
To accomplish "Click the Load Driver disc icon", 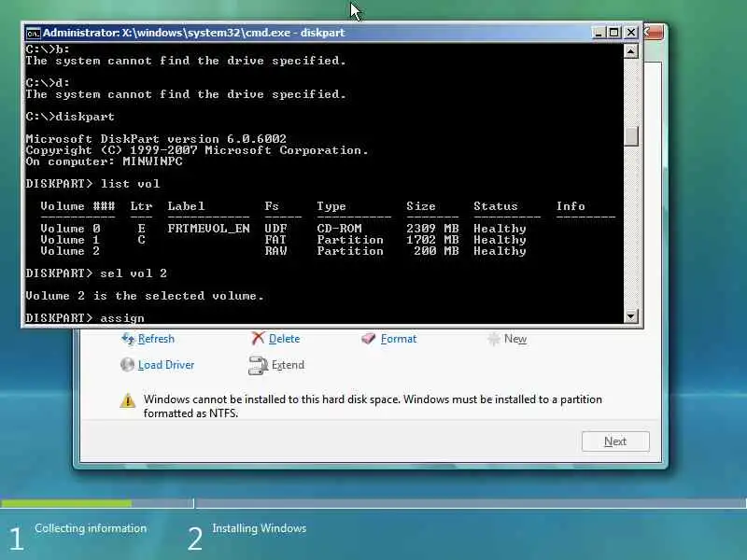I will coord(127,365).
